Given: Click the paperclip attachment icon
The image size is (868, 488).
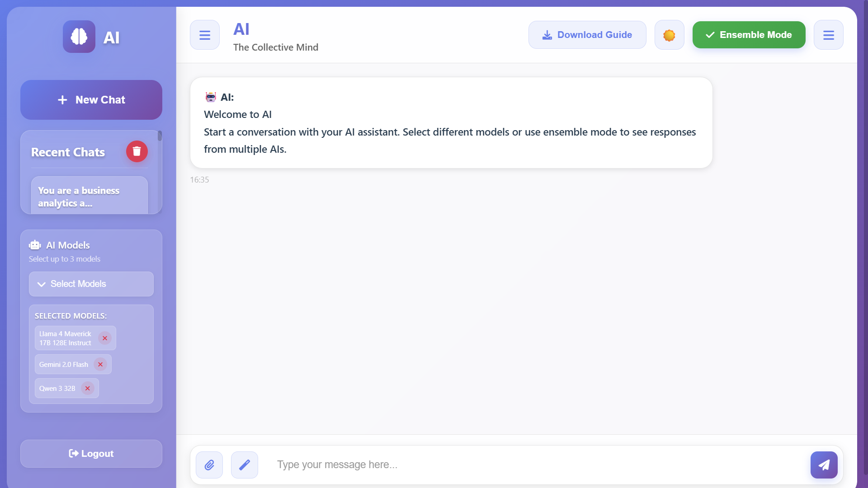Looking at the screenshot, I should pos(209,465).
